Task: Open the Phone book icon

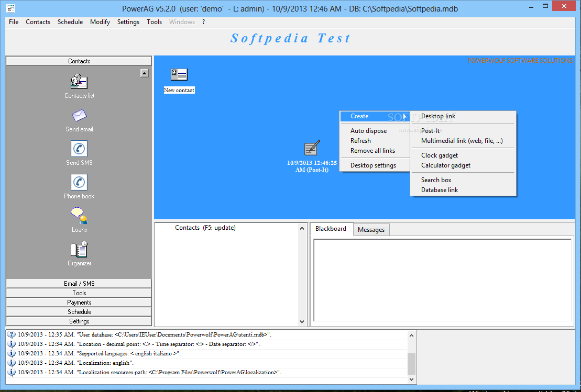Action: pos(79,182)
